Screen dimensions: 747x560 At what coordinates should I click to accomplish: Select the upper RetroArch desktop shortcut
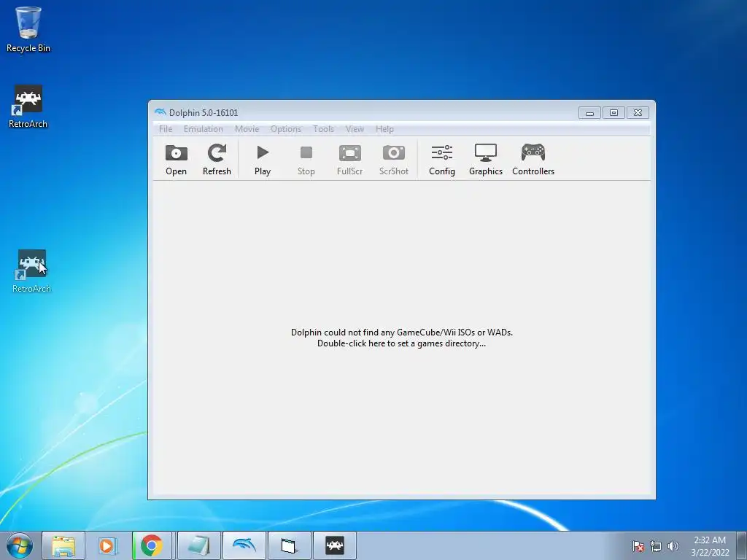(x=28, y=106)
